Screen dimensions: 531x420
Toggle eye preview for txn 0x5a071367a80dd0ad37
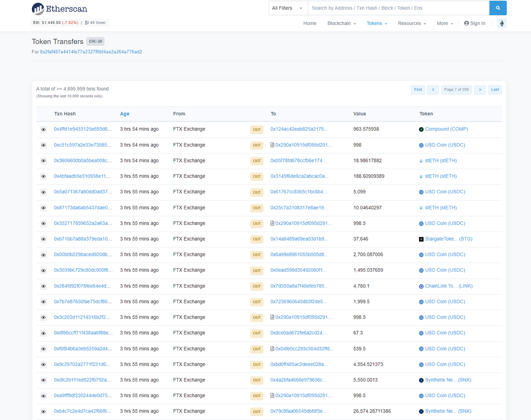point(43,192)
